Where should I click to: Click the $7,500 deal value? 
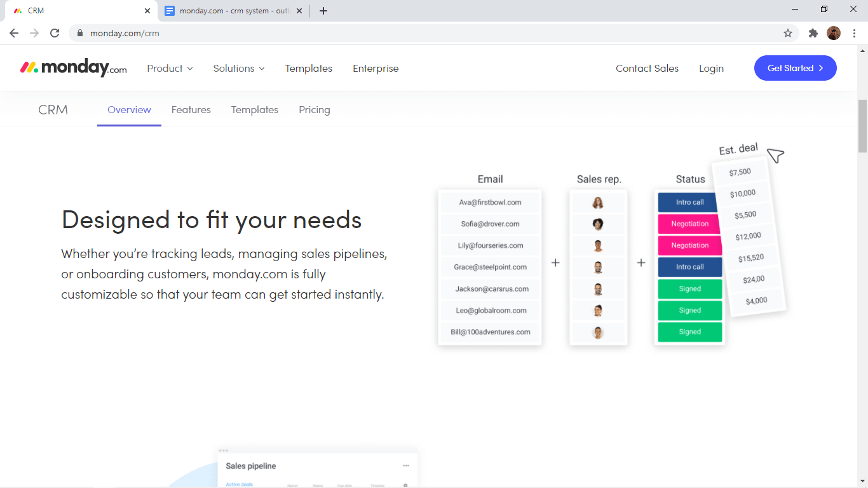(x=740, y=172)
